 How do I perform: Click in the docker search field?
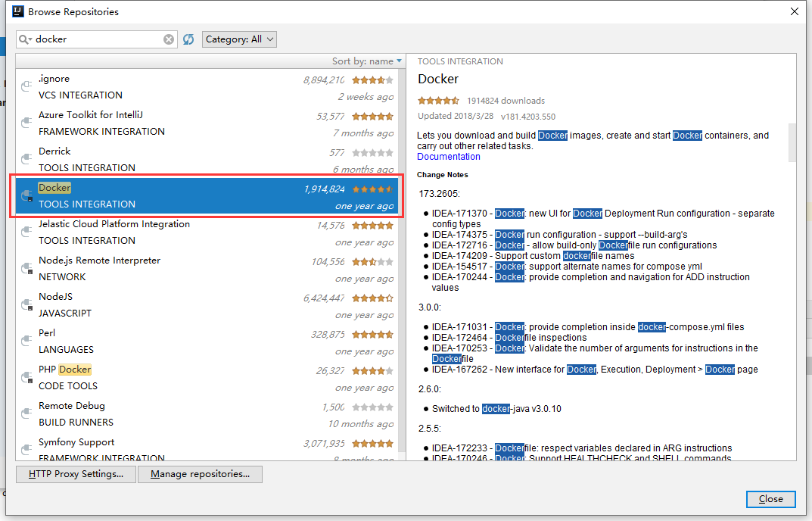coord(98,39)
